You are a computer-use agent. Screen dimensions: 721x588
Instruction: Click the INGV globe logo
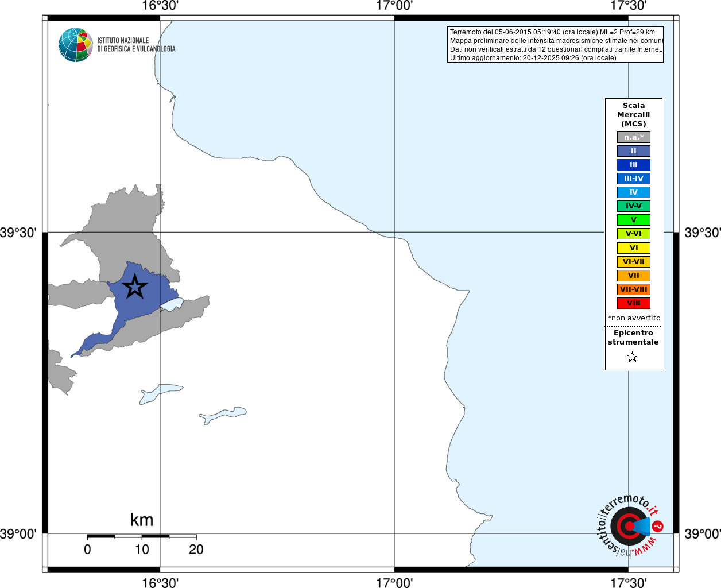(x=76, y=45)
